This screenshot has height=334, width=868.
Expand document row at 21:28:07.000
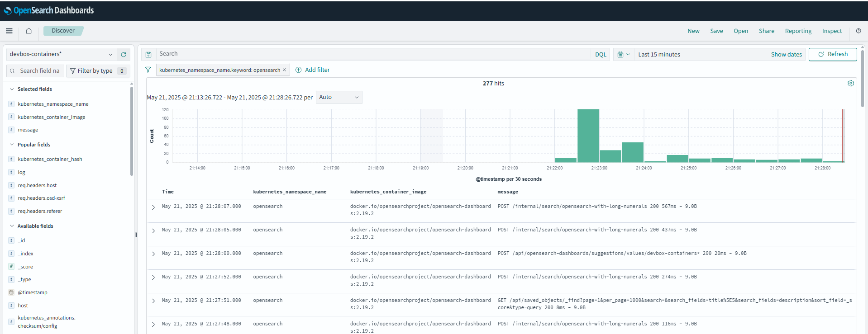[x=153, y=207]
